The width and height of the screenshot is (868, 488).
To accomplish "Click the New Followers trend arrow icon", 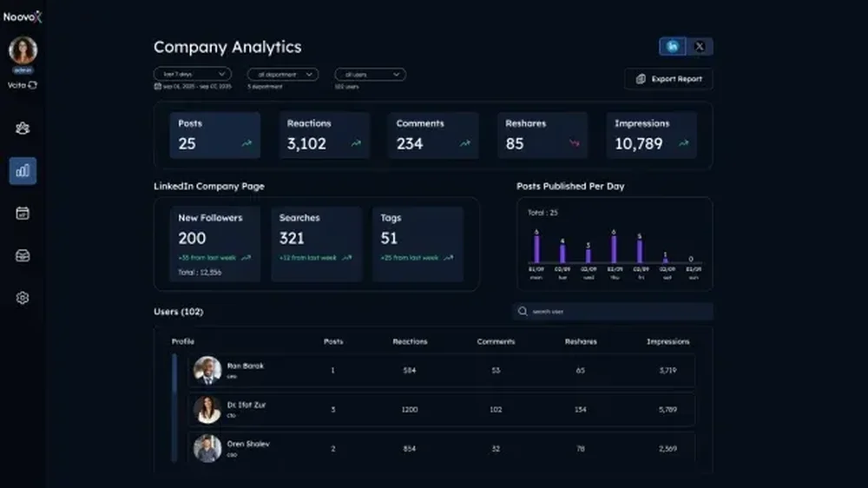I will [246, 258].
